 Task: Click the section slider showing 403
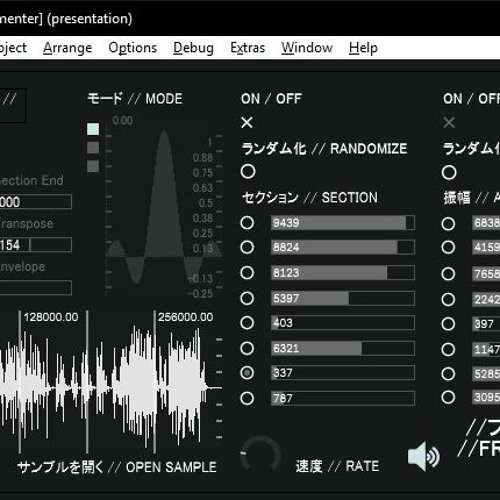coord(343,323)
